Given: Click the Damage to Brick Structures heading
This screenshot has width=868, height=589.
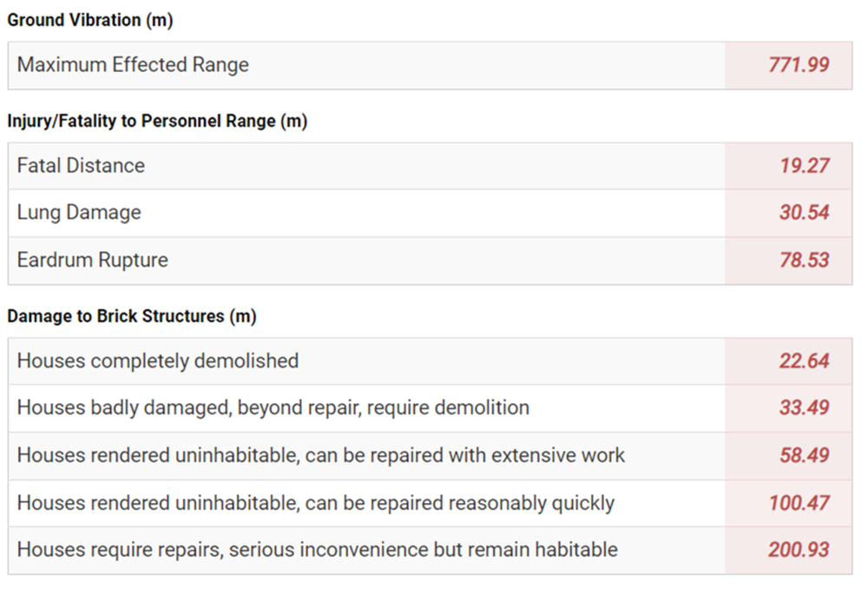Looking at the screenshot, I should [132, 316].
